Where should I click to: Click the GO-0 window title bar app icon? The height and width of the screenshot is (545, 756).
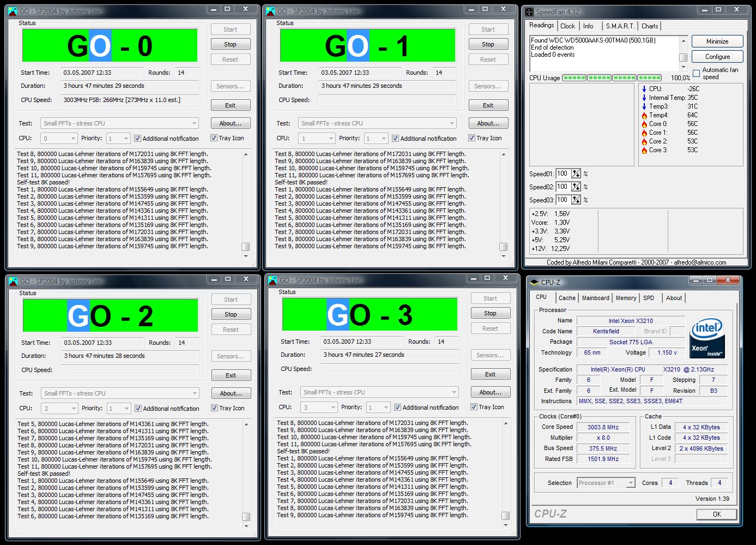click(x=13, y=11)
